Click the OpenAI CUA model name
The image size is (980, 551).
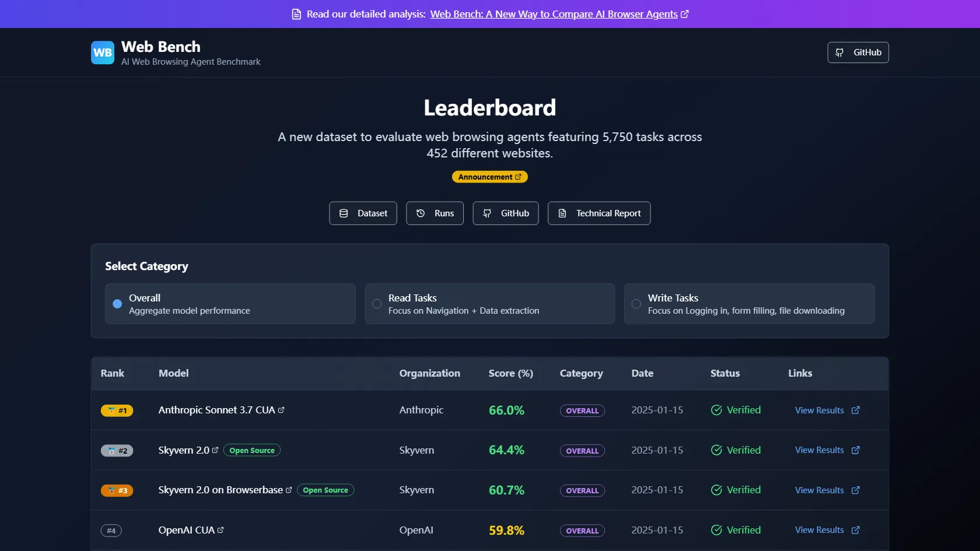click(187, 530)
